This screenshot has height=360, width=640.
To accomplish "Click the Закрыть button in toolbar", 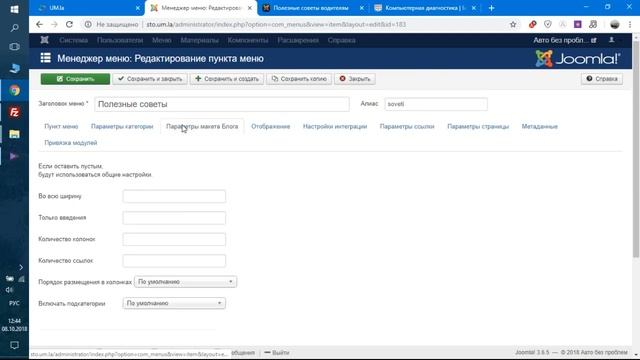I will click(x=355, y=79).
